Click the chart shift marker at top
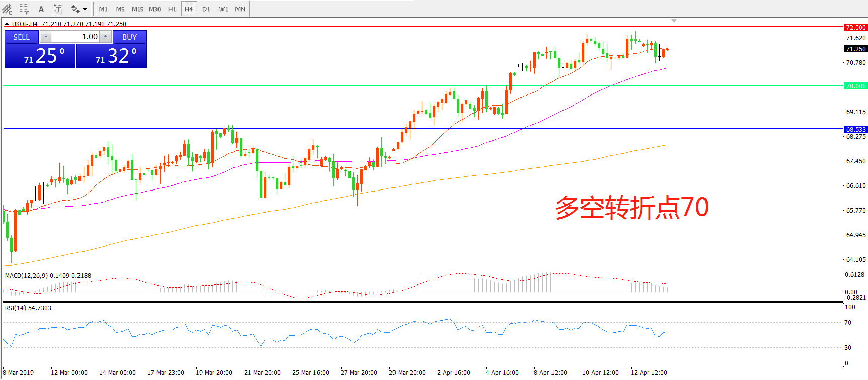 pos(674,21)
